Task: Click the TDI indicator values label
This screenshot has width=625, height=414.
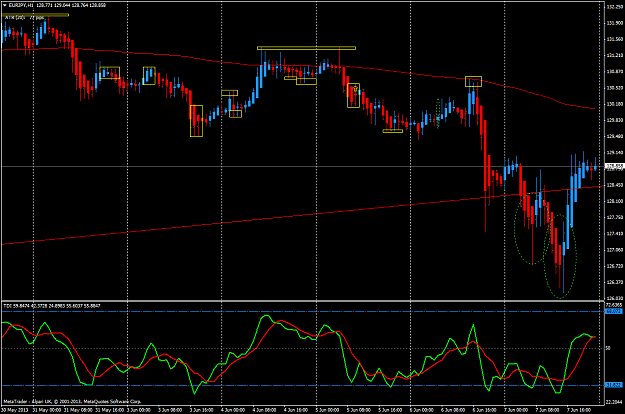Action: [52, 306]
